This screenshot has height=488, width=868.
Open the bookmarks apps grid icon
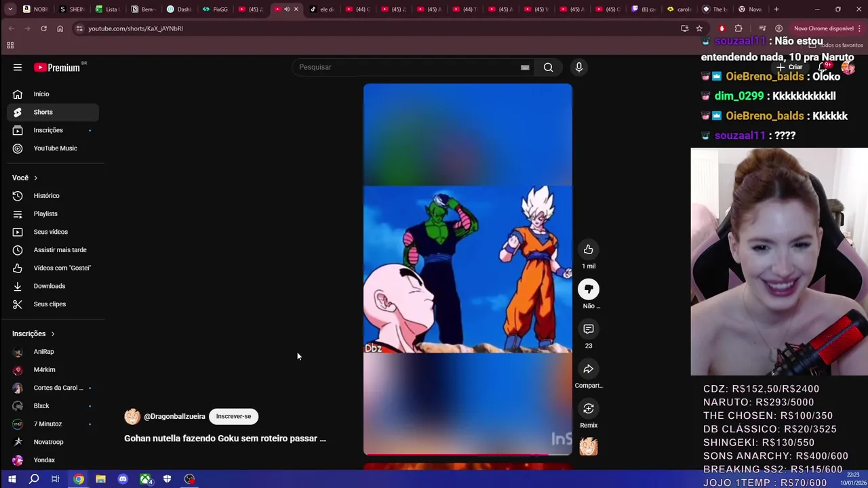point(10,45)
